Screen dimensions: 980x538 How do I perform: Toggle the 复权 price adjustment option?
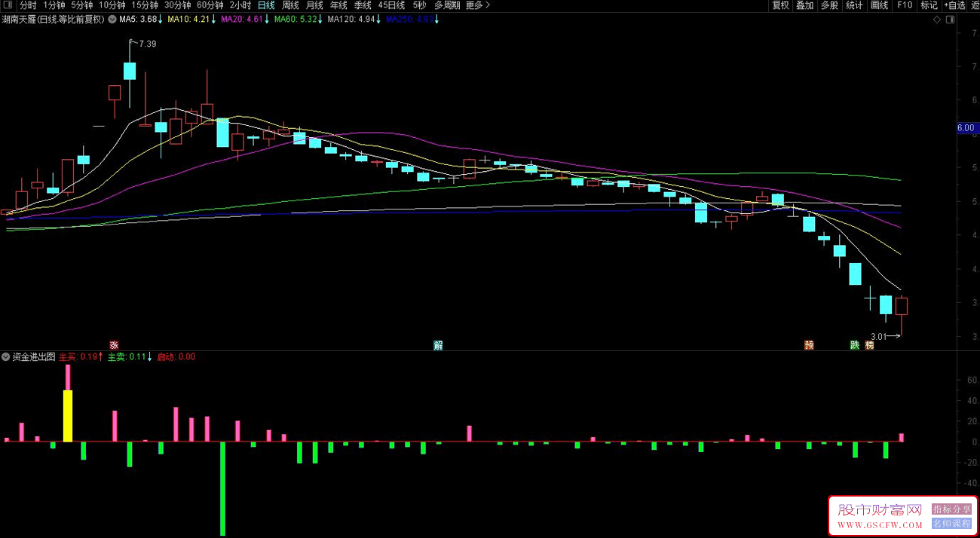pyautogui.click(x=780, y=5)
